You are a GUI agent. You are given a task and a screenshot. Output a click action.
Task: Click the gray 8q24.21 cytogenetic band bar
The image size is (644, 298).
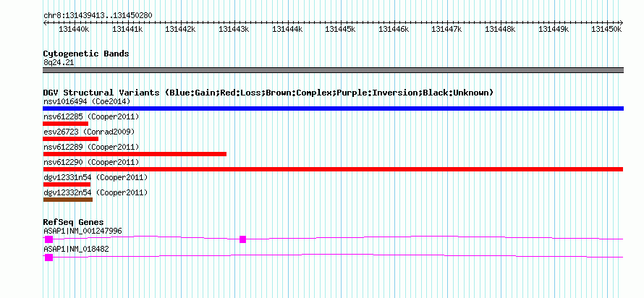pyautogui.click(x=333, y=70)
